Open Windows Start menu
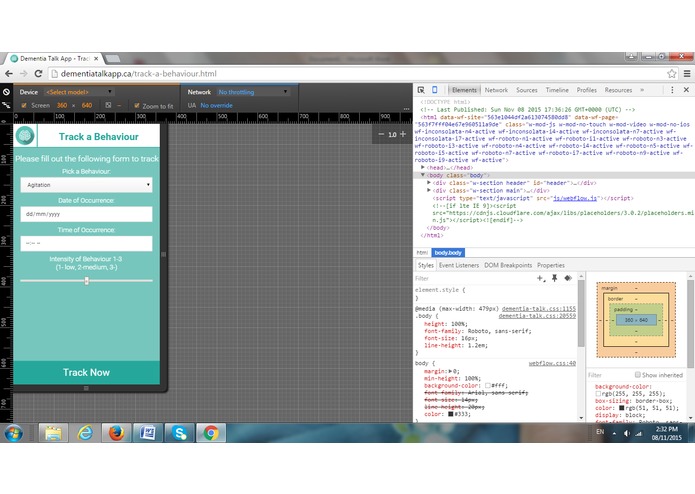 (x=13, y=432)
